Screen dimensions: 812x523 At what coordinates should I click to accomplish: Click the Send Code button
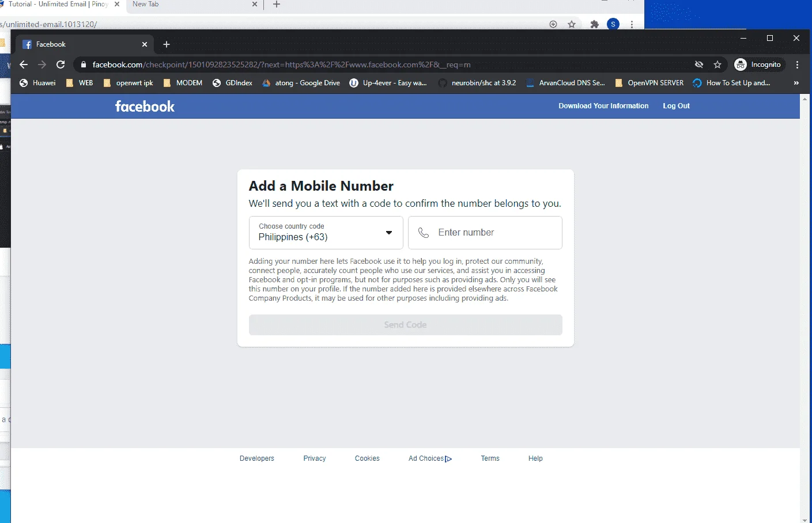(x=405, y=325)
